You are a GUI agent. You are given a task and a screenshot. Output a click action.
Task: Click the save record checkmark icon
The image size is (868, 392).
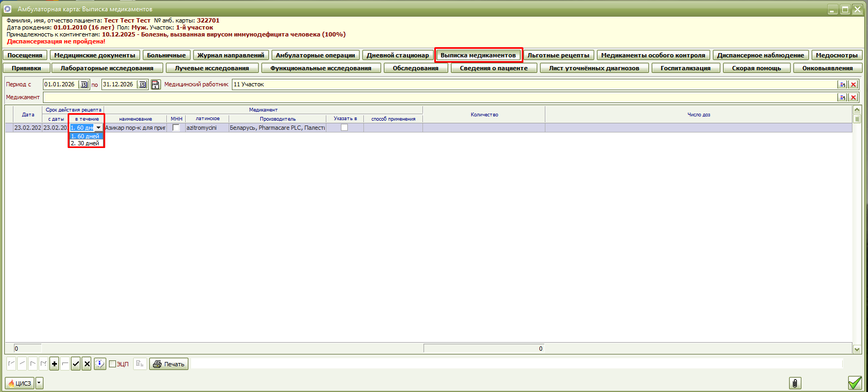(x=76, y=364)
